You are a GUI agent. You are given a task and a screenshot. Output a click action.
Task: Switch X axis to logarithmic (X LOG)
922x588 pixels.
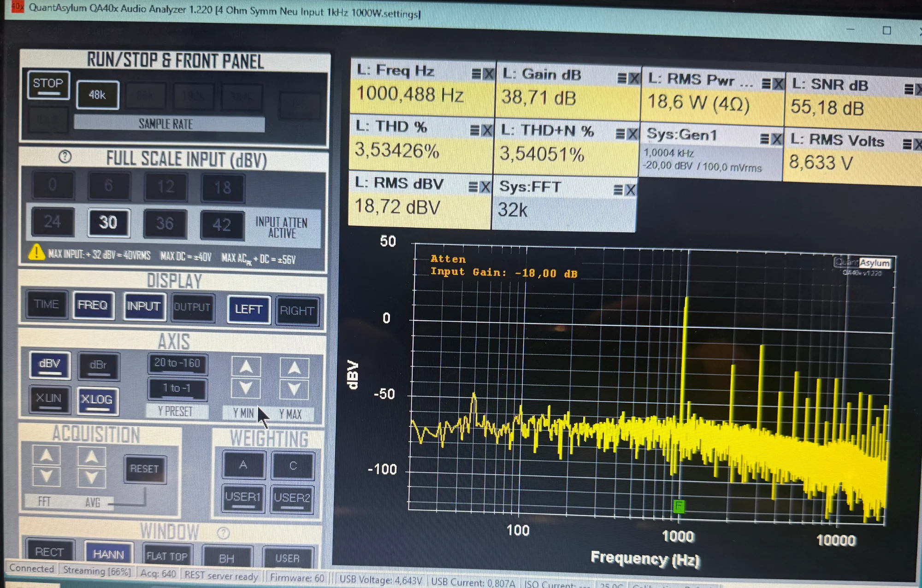(x=97, y=400)
